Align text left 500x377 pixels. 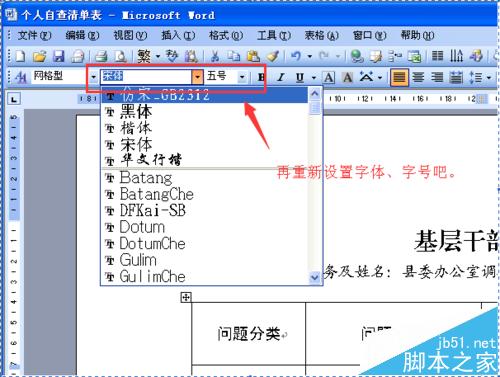click(399, 77)
